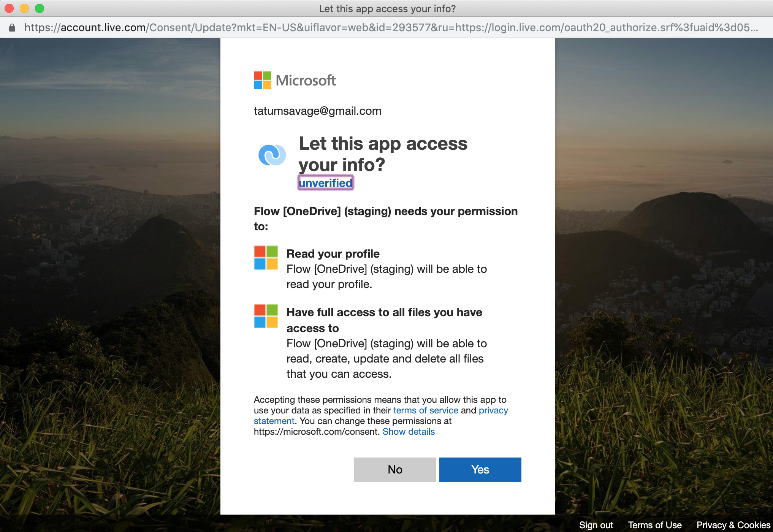Click the Flow app swirl icon
Image resolution: width=773 pixels, height=532 pixels.
(x=272, y=155)
